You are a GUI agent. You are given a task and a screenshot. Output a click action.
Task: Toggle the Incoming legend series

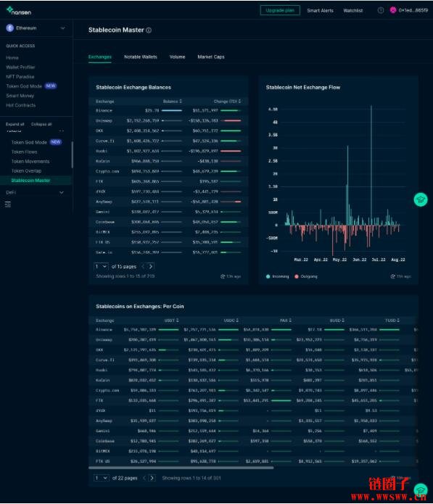pyautogui.click(x=277, y=276)
